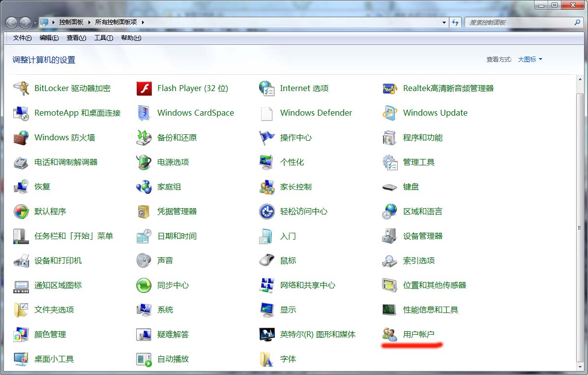This screenshot has width=588, height=375.
Task: Click 控制面板 in the address breadcrumb
Action: click(x=71, y=22)
